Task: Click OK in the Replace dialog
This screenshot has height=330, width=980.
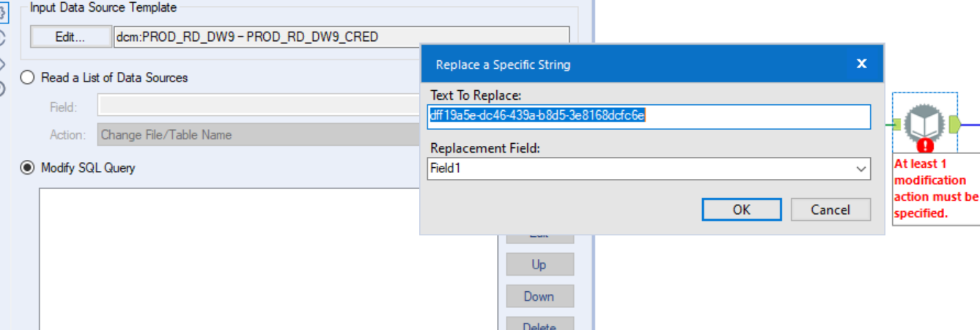Action: (x=741, y=210)
